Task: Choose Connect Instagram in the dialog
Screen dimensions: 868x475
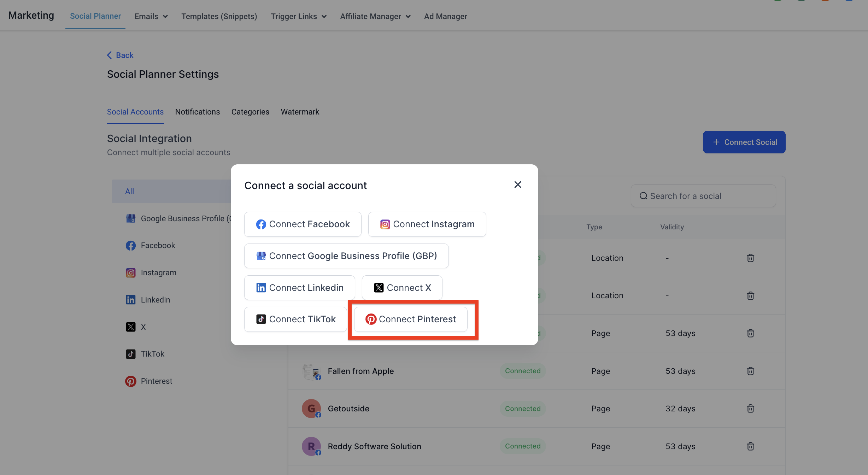Action: [x=427, y=224]
